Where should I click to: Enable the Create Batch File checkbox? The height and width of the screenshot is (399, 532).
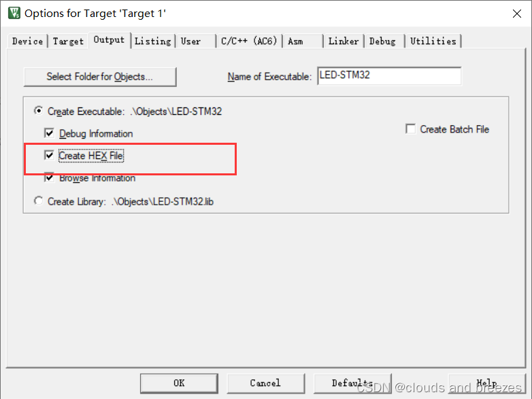pos(410,129)
